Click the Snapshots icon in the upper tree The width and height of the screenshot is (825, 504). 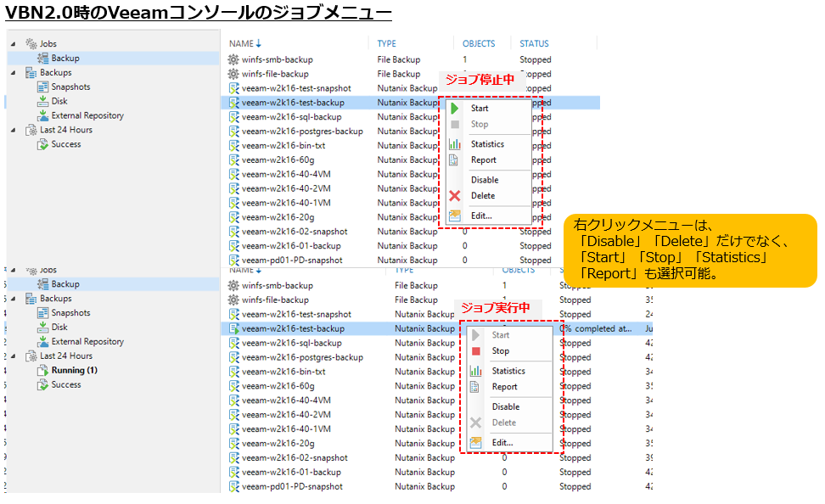click(x=43, y=87)
